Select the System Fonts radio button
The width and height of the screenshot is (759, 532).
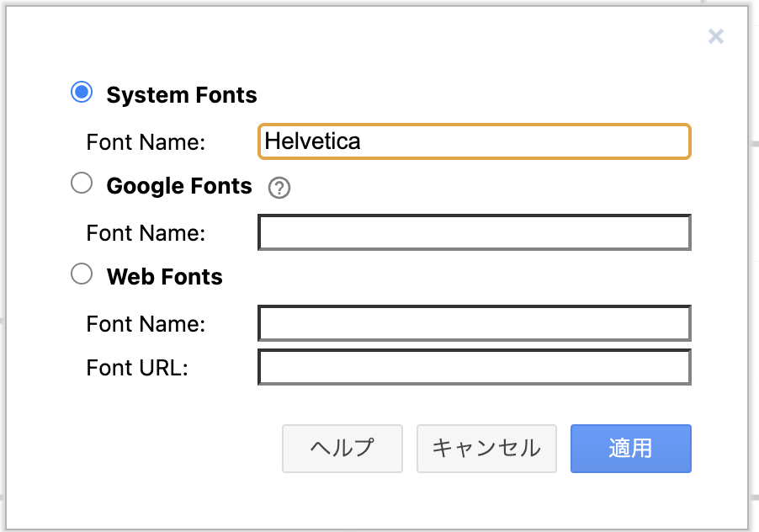point(82,93)
